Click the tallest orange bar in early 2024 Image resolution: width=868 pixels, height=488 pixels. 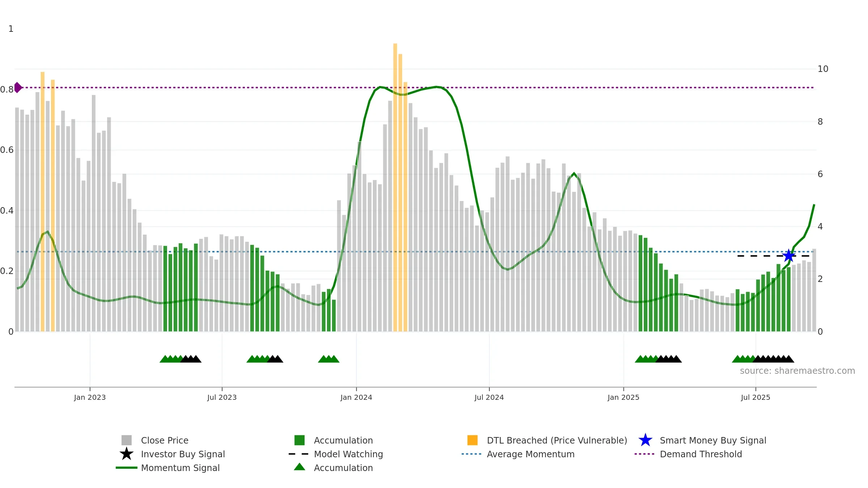[395, 187]
